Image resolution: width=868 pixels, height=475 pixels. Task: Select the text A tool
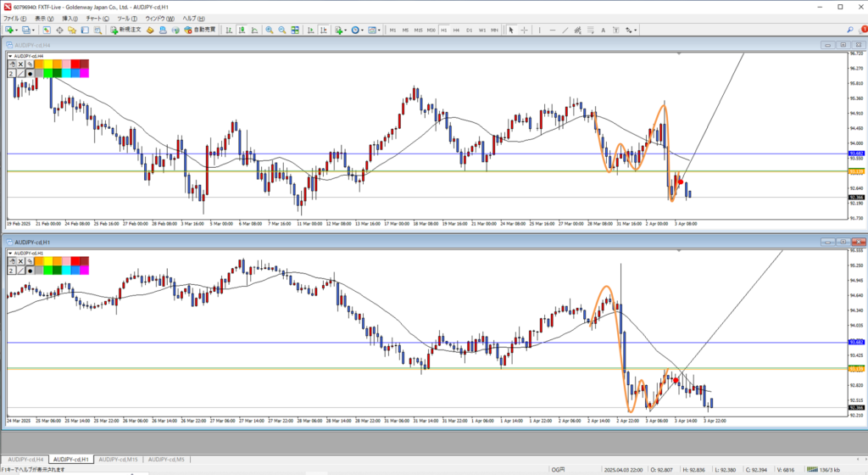click(x=603, y=30)
